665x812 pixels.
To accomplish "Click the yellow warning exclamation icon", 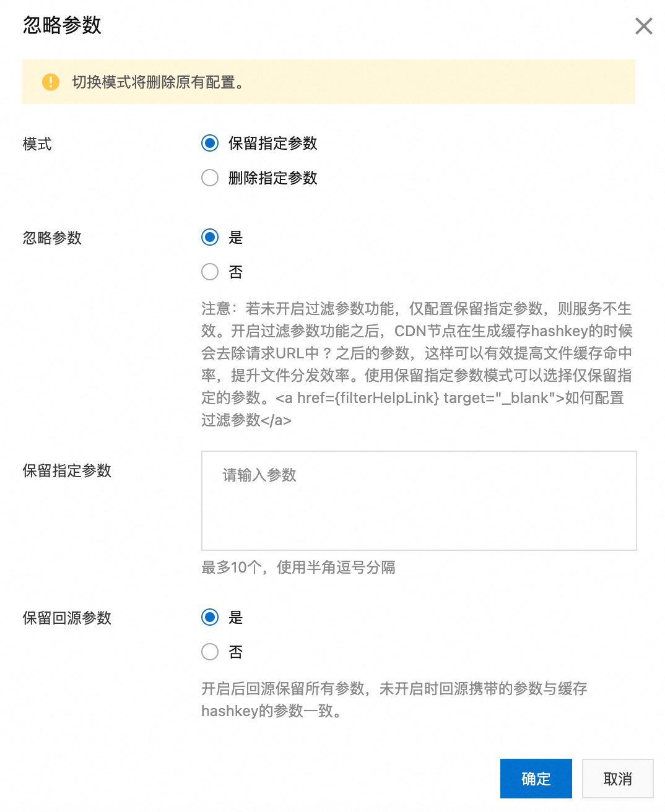I will click(x=51, y=82).
